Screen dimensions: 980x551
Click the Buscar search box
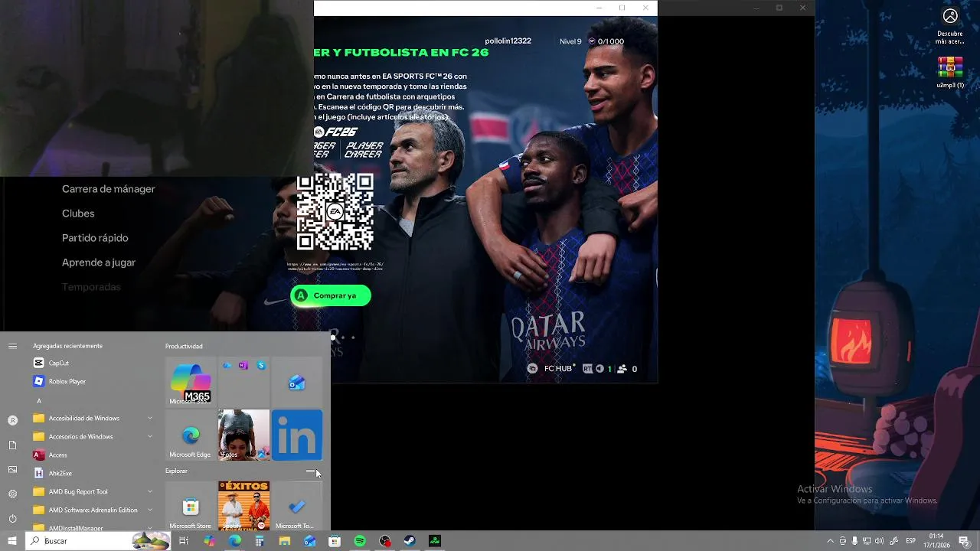pos(98,541)
